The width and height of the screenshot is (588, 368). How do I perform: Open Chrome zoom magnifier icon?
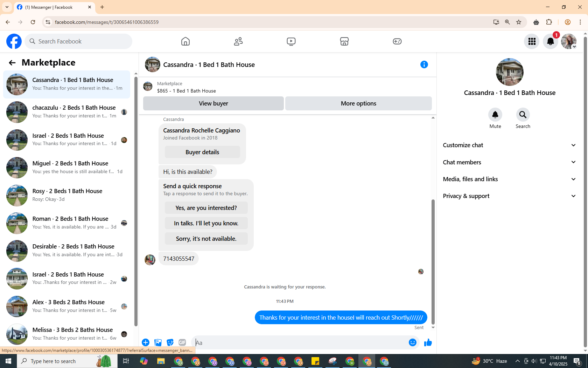[x=507, y=22]
